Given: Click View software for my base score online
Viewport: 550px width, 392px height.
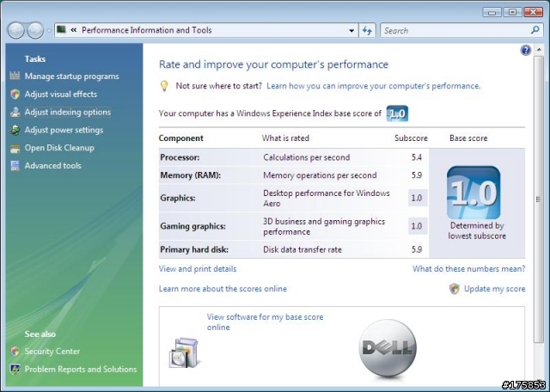Looking at the screenshot, I should coord(266,322).
